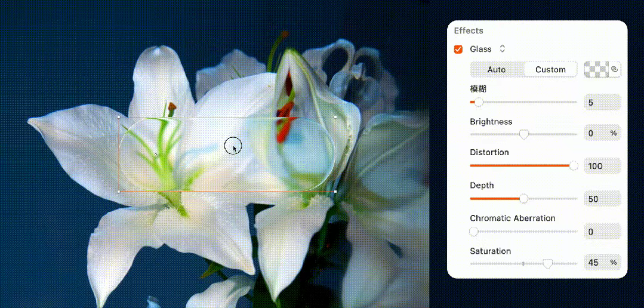Viewport: 644px width, 308px height.
Task: Click the blur value field showing 5
Action: (602, 103)
